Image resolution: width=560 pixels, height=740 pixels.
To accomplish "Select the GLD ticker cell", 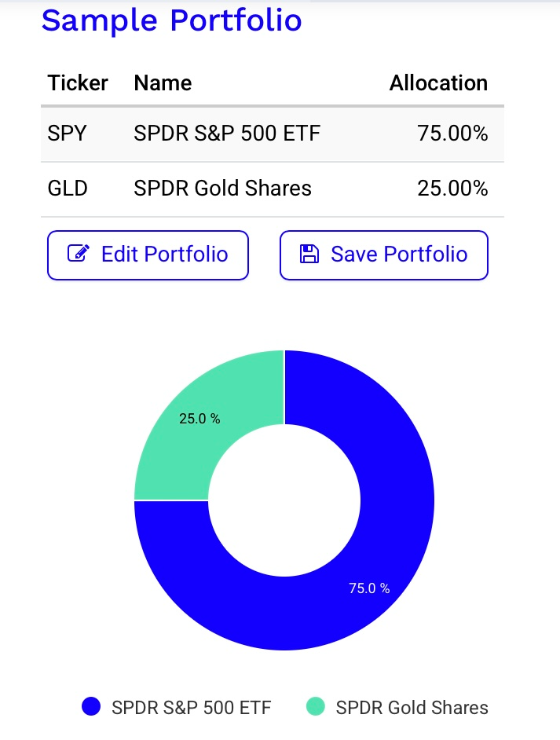I will [68, 189].
